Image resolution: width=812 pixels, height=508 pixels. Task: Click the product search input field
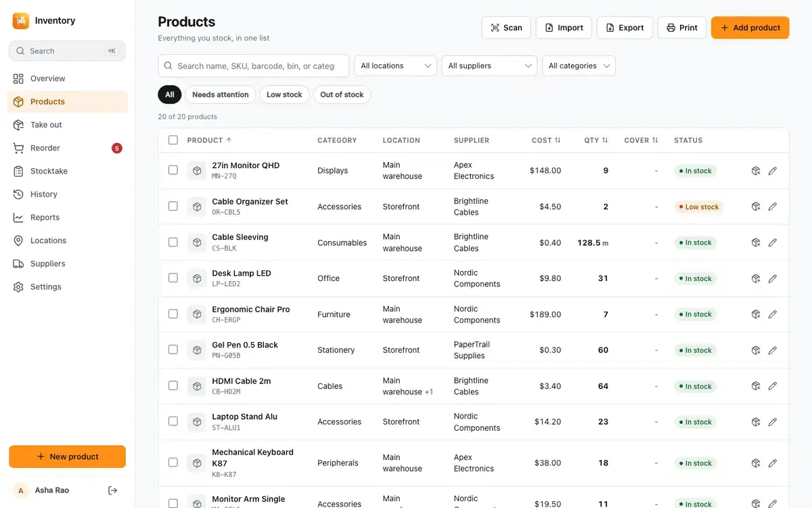[x=254, y=66]
